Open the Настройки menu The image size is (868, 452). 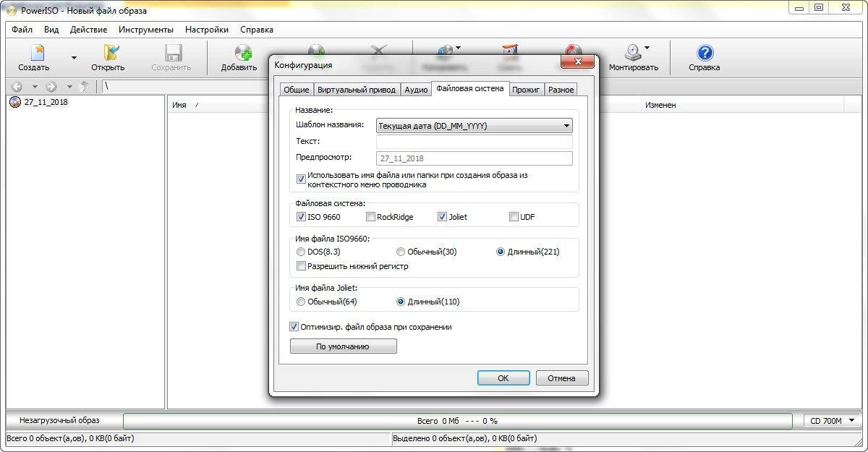tap(207, 30)
